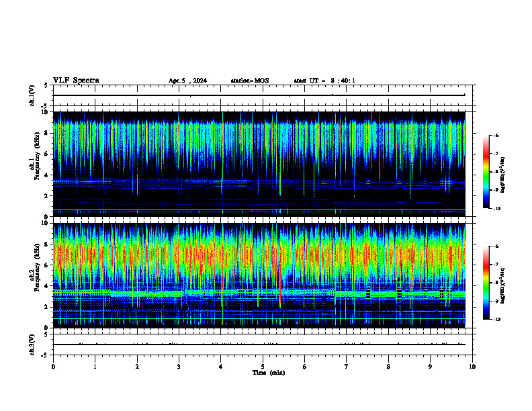The image size is (532, 411).
Task: Click the "-10" label on ch.1 colorbar
Action: click(x=497, y=209)
